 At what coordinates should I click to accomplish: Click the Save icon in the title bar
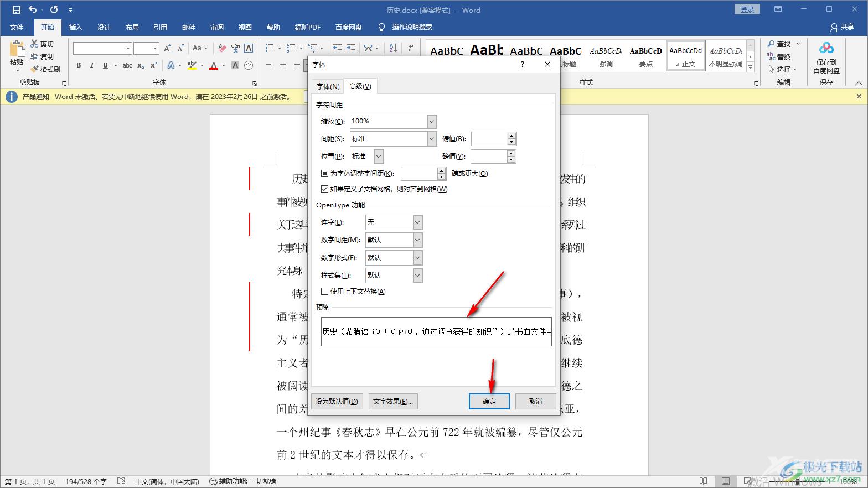point(17,9)
